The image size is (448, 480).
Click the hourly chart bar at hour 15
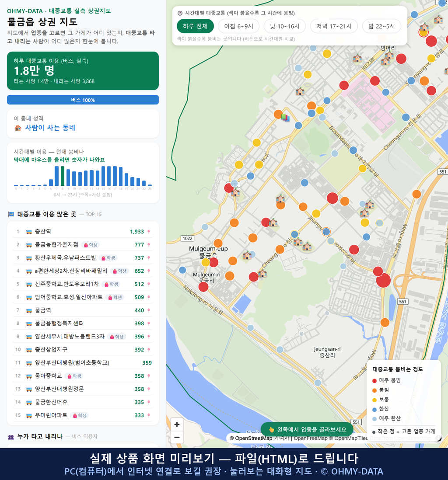click(x=103, y=176)
